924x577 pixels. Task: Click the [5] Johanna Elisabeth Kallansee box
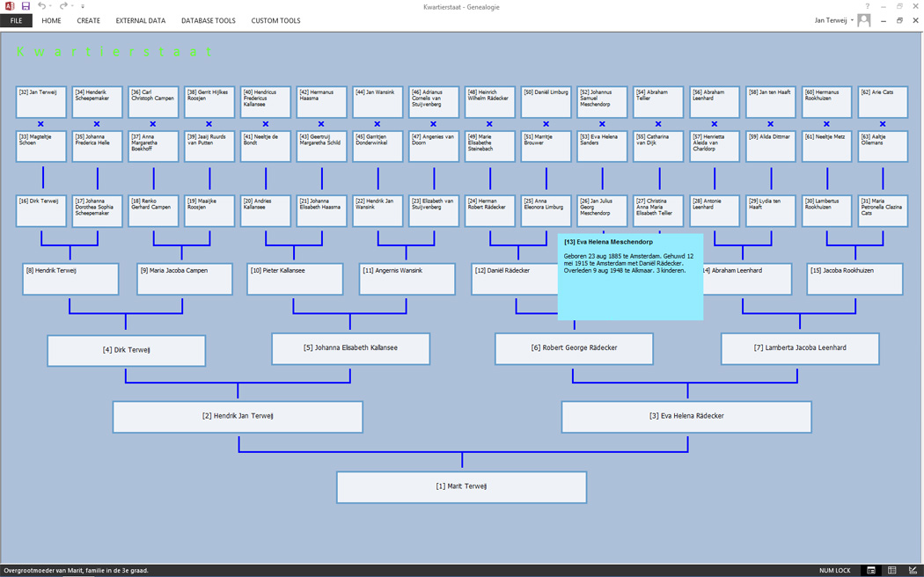pyautogui.click(x=350, y=348)
